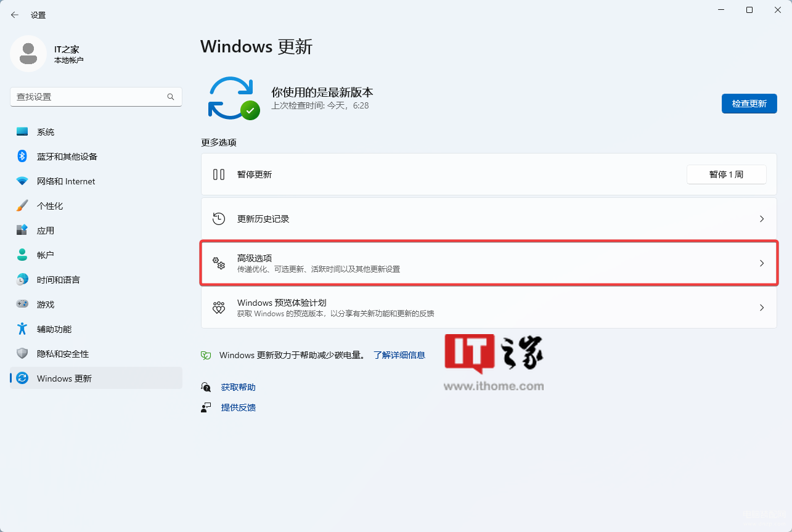This screenshot has width=792, height=532.
Task: Click the 暂停 1 周 button
Action: [x=726, y=174]
